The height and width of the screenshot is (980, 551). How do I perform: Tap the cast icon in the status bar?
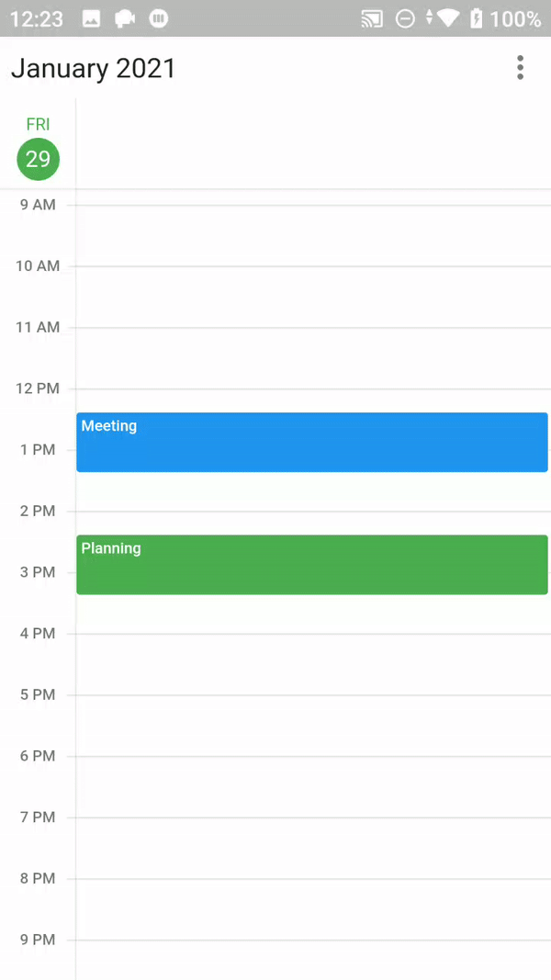tap(371, 17)
